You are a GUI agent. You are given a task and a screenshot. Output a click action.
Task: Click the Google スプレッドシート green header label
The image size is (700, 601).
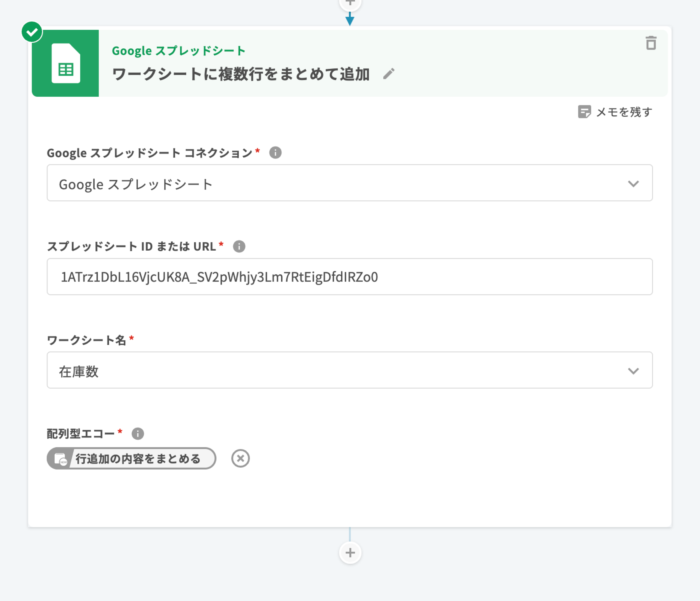tap(178, 51)
